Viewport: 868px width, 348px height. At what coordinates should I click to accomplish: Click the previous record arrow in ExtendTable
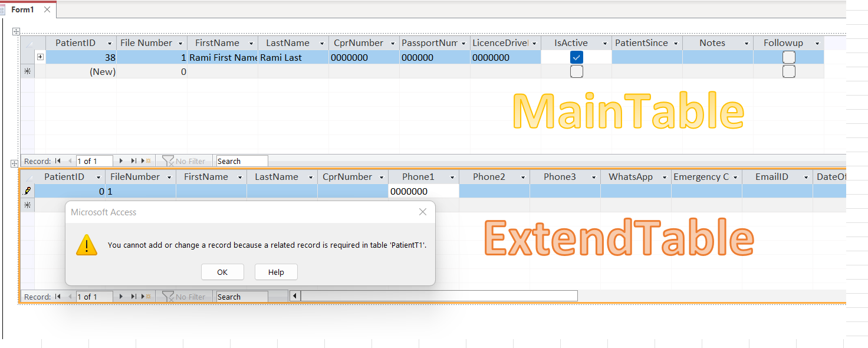click(x=70, y=296)
